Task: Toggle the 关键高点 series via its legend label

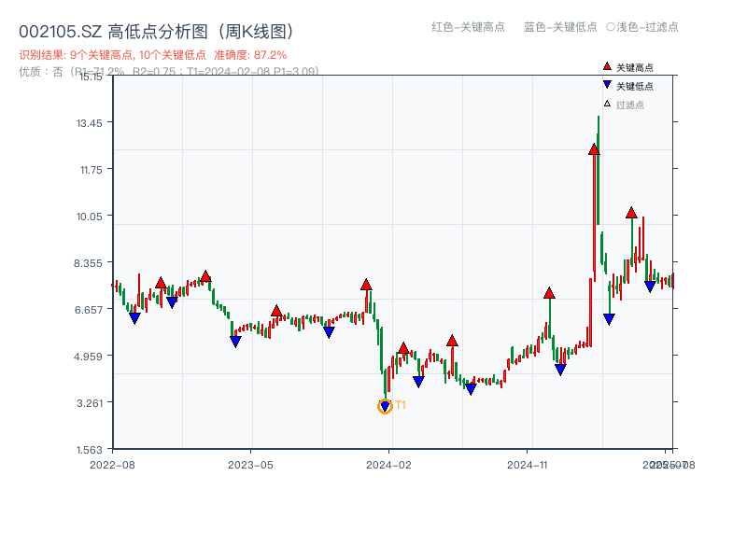Action: (x=635, y=67)
